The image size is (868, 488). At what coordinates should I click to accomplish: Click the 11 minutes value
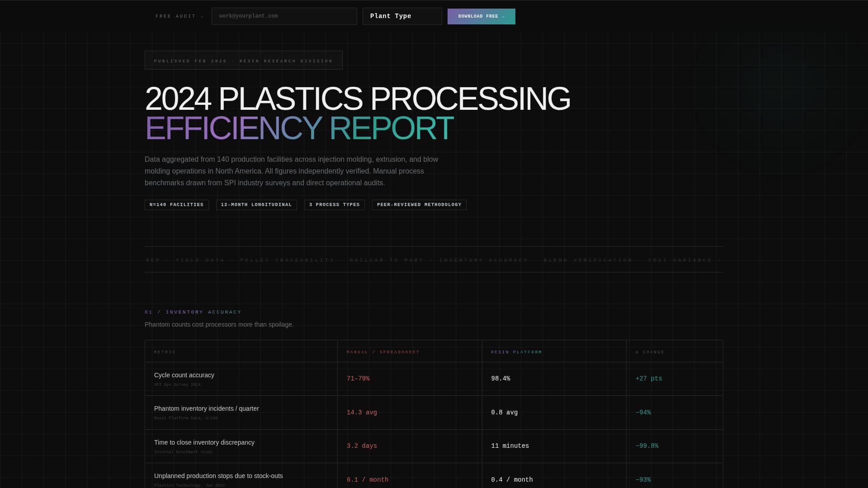click(510, 446)
